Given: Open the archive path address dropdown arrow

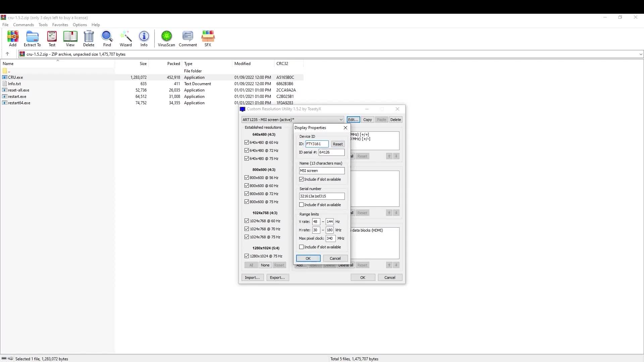Looking at the screenshot, I should (x=641, y=54).
